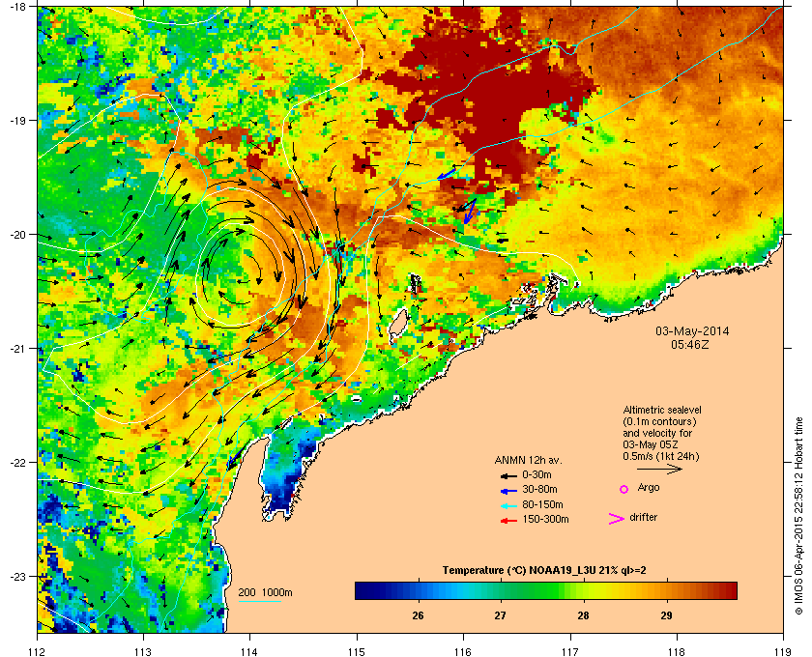
Task: Click the magenta drifter chevron symbol
Action: (x=617, y=519)
